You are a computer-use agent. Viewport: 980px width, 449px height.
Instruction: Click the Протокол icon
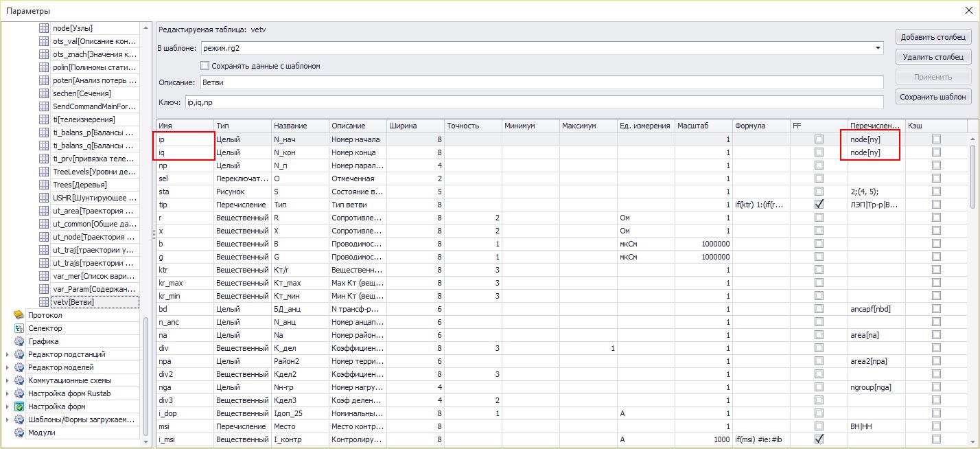19,315
